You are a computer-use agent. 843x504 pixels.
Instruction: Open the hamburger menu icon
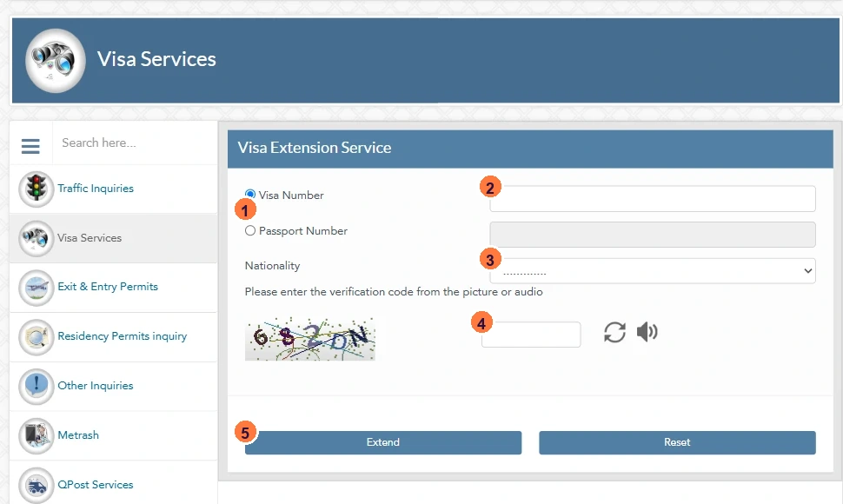[x=30, y=146]
